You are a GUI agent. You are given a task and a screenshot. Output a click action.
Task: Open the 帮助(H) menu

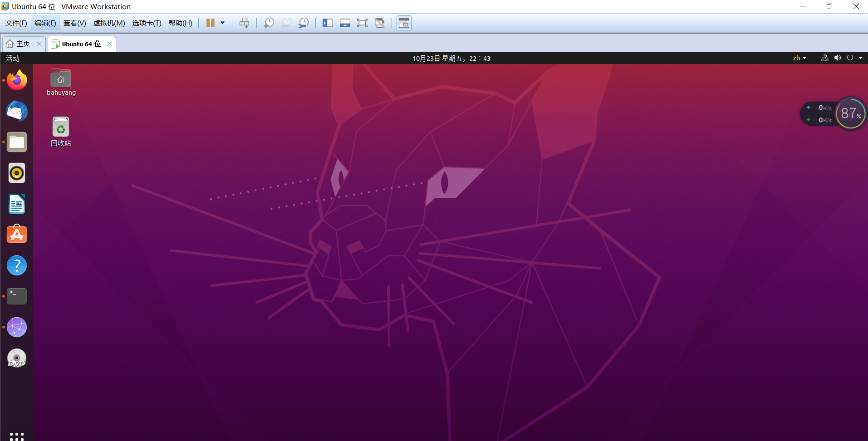click(181, 23)
